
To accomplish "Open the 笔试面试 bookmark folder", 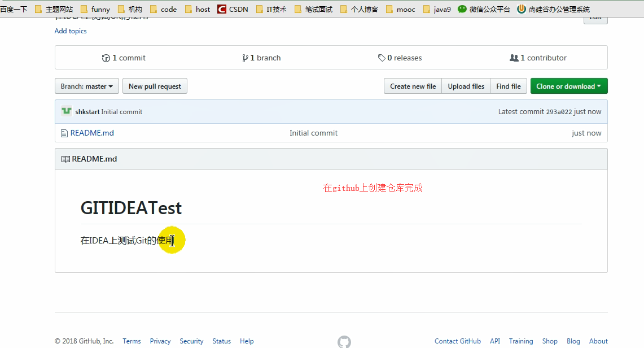I will [x=313, y=9].
